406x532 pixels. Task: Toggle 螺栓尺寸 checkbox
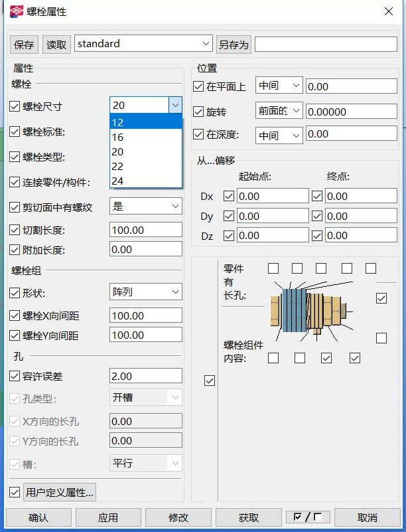click(x=14, y=106)
